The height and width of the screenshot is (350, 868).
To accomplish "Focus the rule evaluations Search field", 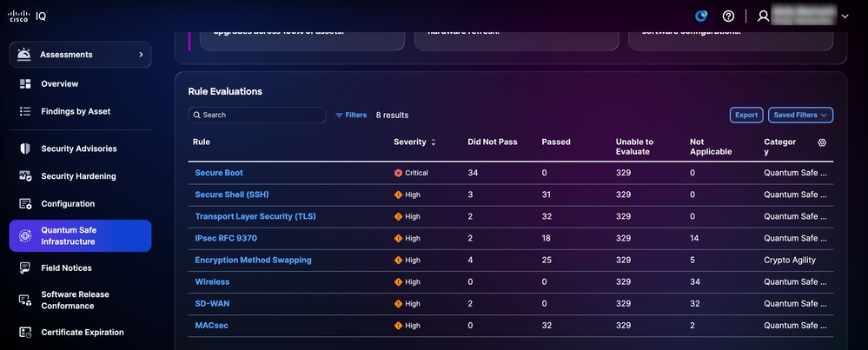I will point(257,115).
